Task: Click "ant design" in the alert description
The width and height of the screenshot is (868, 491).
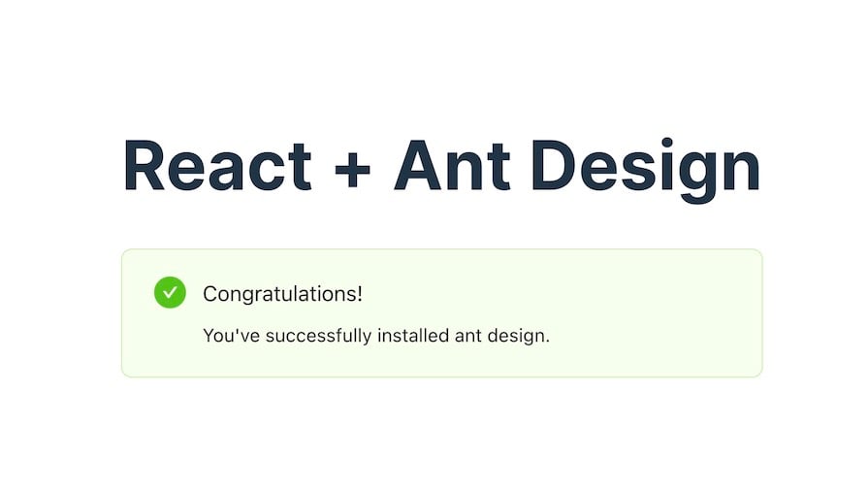Action: (x=502, y=336)
